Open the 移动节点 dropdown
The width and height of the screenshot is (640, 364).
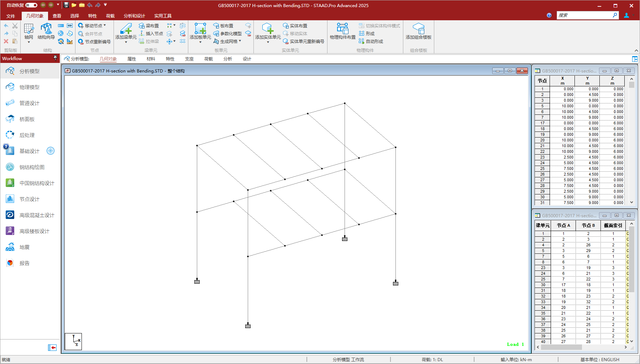coord(92,26)
